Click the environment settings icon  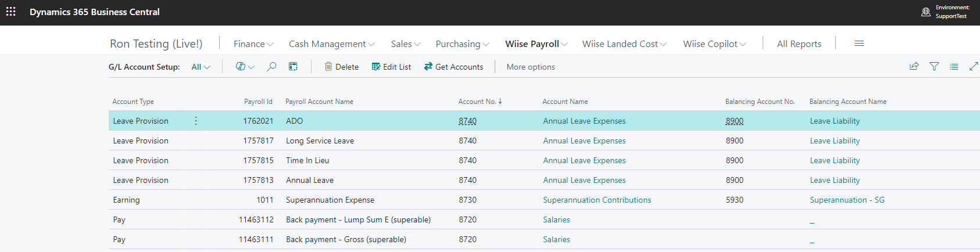point(926,12)
